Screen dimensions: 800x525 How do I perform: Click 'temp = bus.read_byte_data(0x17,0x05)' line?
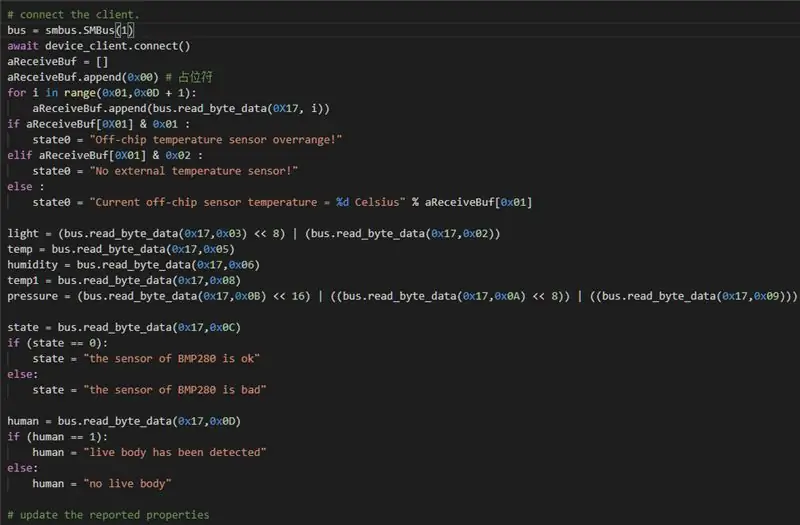[121, 249]
